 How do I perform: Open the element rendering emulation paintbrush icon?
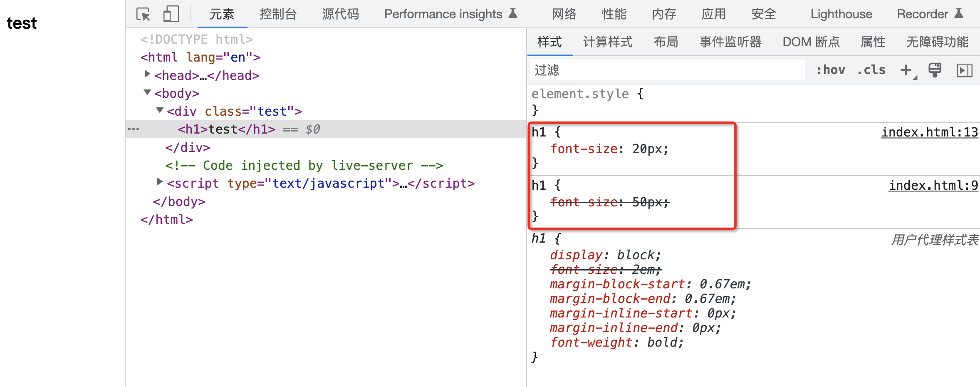click(x=935, y=70)
